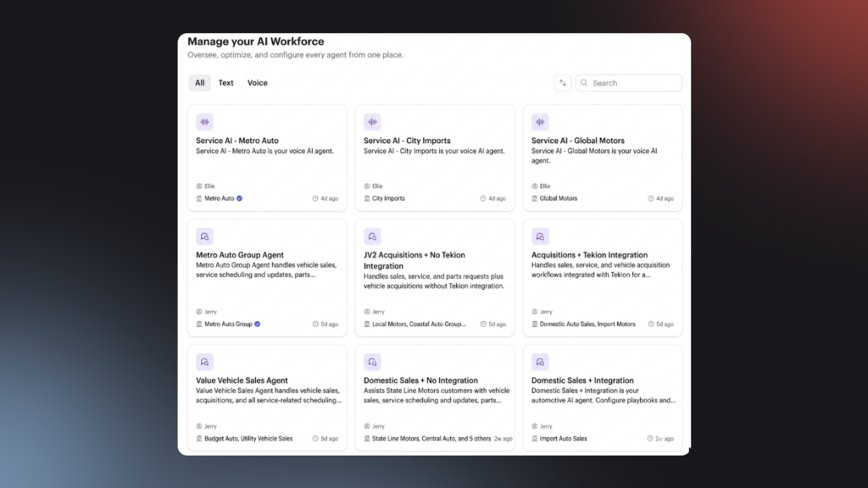This screenshot has height=488, width=868.
Task: Switch to the Text tab
Action: point(225,83)
